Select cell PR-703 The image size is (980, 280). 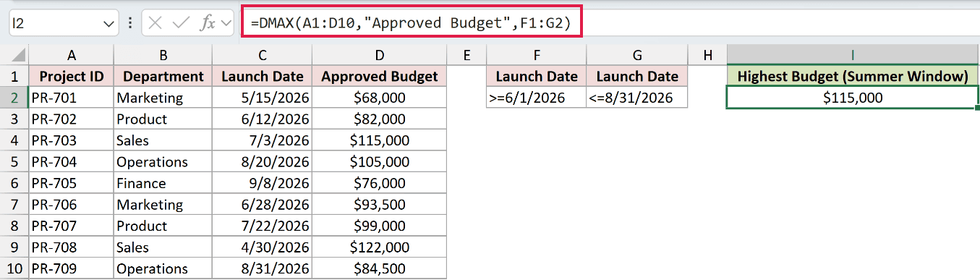coord(71,140)
